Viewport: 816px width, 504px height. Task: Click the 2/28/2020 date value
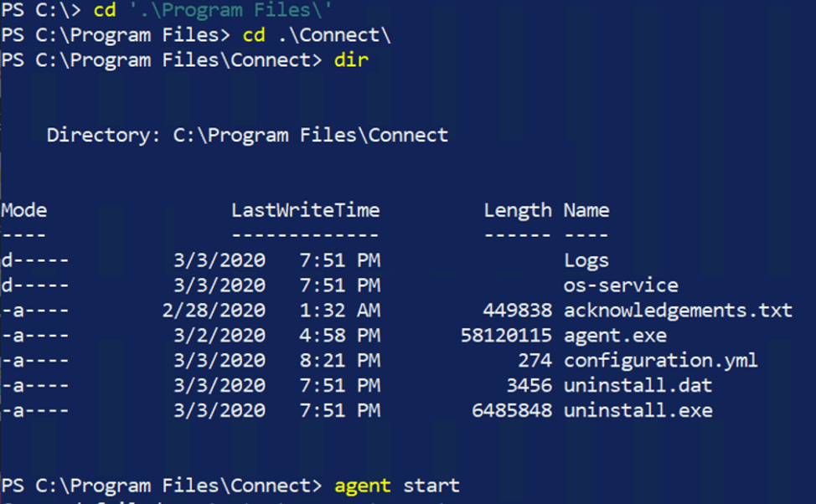[214, 311]
